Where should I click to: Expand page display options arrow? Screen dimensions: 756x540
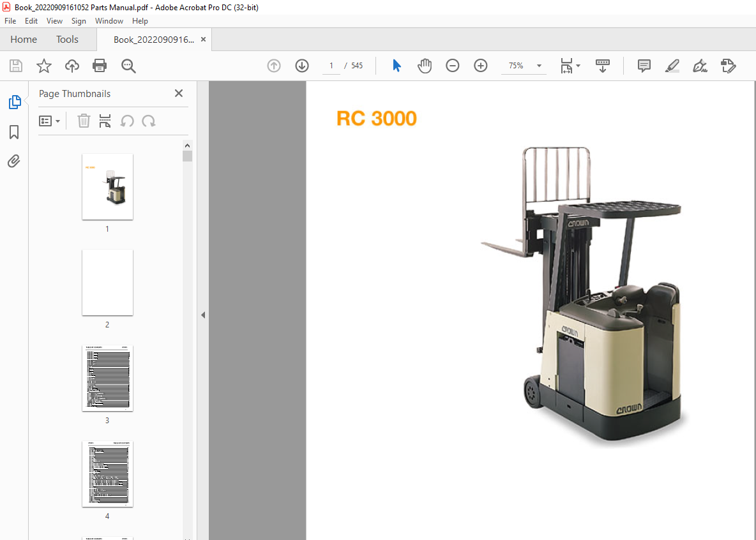coord(578,66)
